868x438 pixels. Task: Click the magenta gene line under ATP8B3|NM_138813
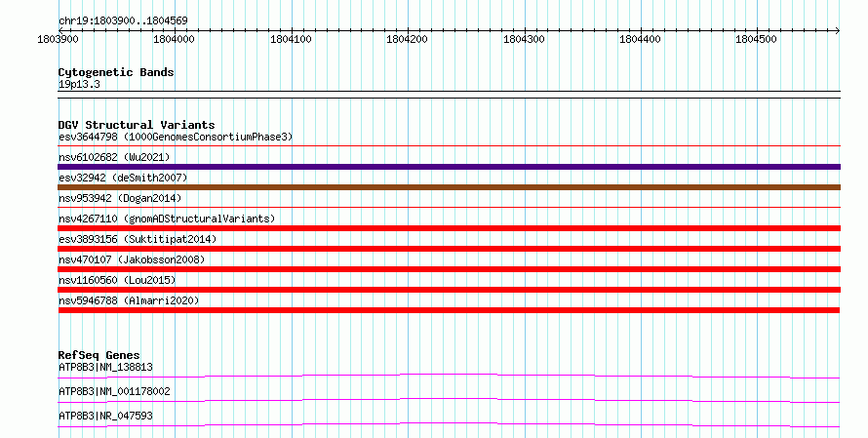(449, 376)
